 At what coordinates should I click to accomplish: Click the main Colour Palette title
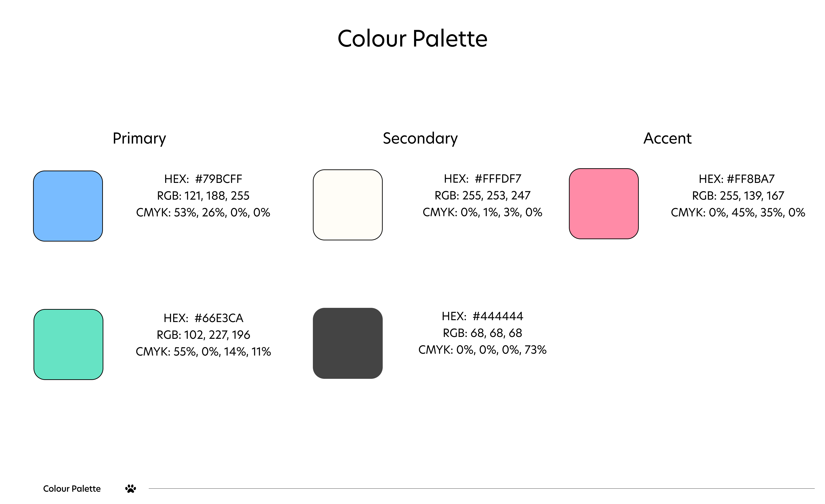(x=412, y=38)
